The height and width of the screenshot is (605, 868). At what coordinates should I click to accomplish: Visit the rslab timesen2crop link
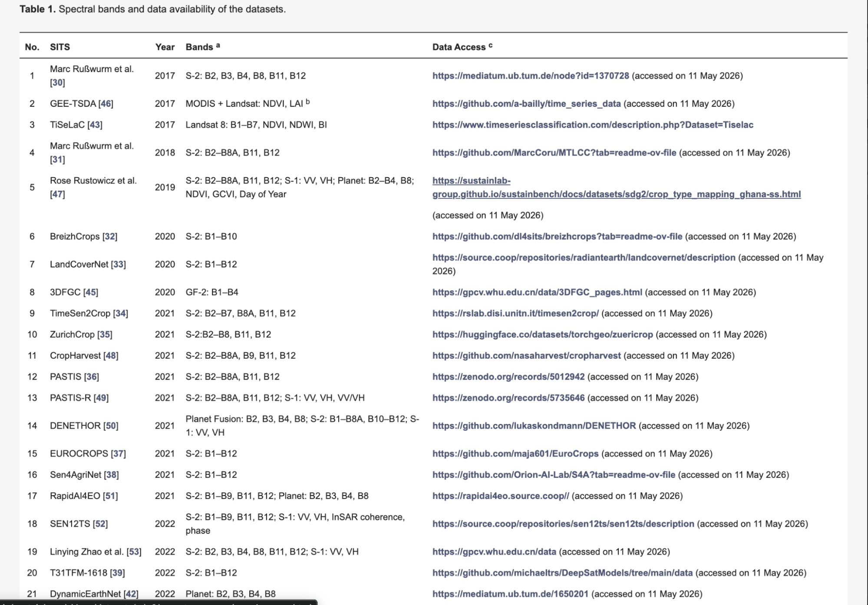click(x=515, y=313)
